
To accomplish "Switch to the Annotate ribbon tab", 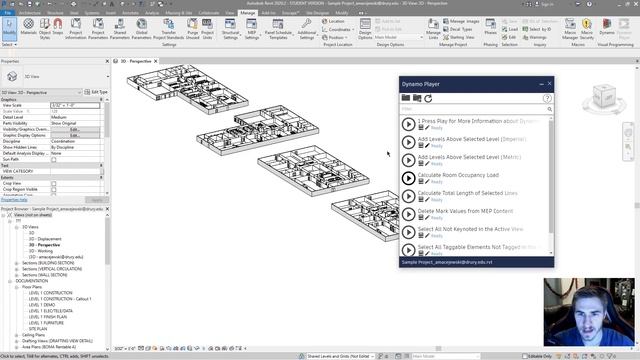I will pyautogui.click(x=130, y=13).
